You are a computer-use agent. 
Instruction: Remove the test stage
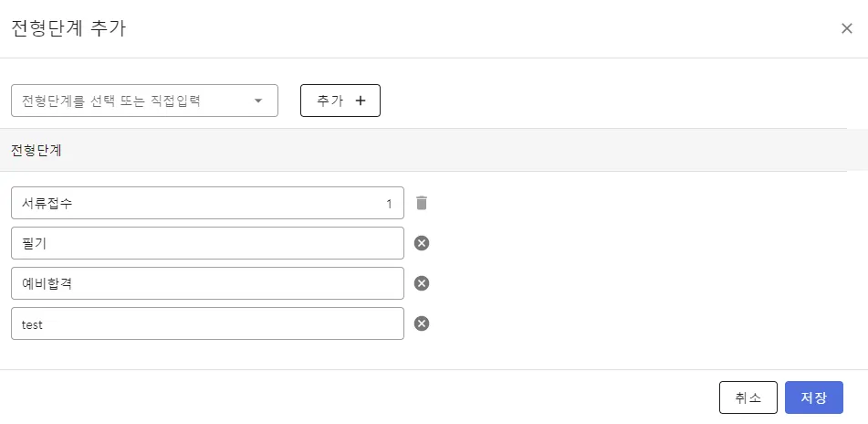point(422,323)
